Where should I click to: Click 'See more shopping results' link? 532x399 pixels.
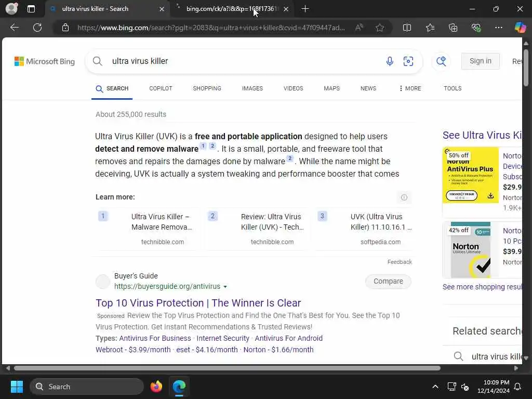[x=482, y=287]
